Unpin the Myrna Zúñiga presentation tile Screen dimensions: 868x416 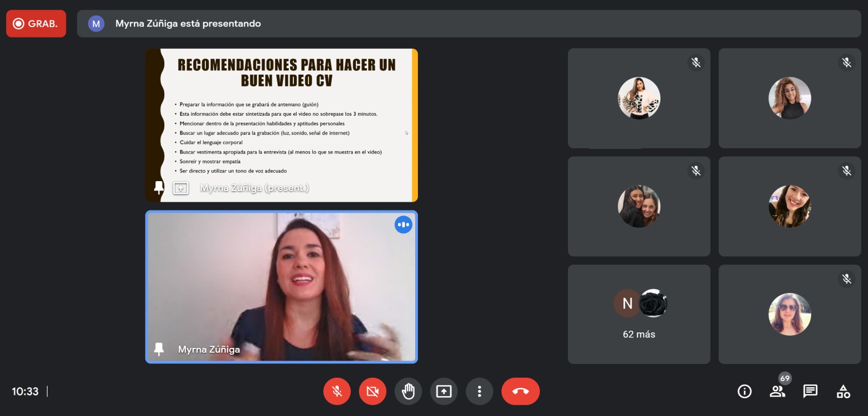coord(159,188)
